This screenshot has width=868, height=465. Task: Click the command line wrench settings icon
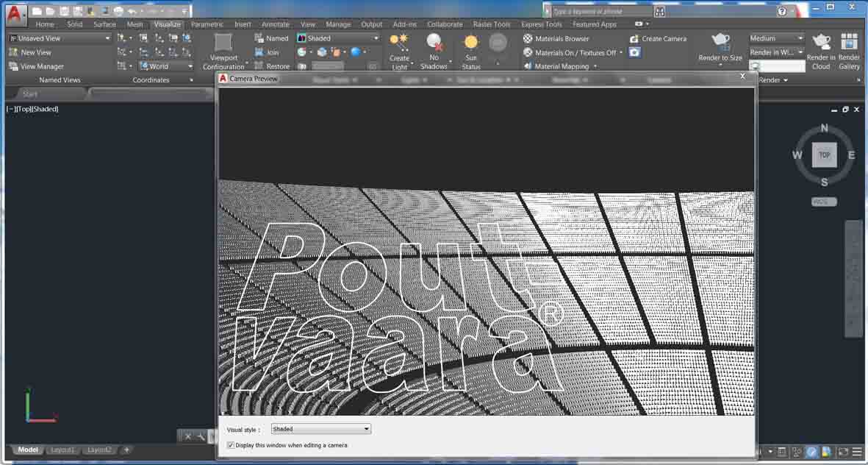(x=201, y=437)
